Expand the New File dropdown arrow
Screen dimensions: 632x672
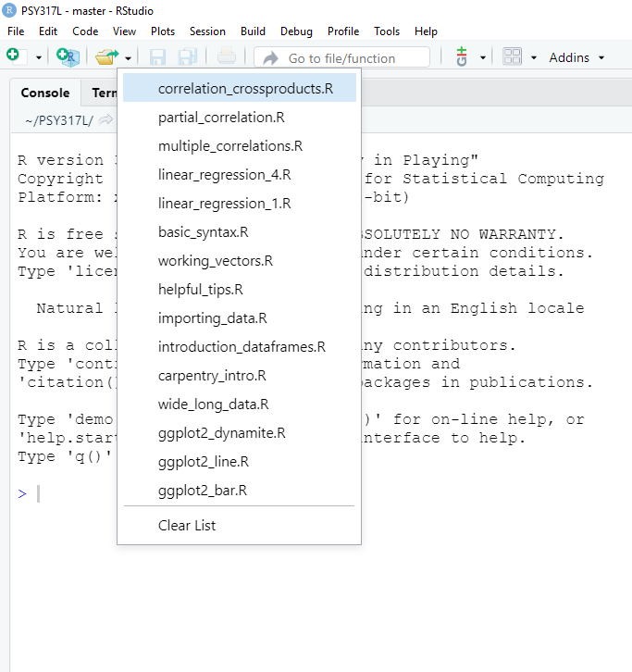pos(39,57)
